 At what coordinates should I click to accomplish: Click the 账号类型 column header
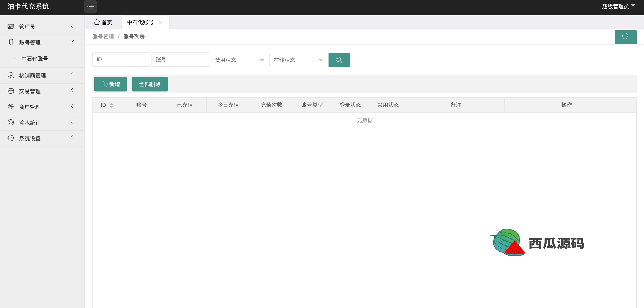tap(312, 105)
